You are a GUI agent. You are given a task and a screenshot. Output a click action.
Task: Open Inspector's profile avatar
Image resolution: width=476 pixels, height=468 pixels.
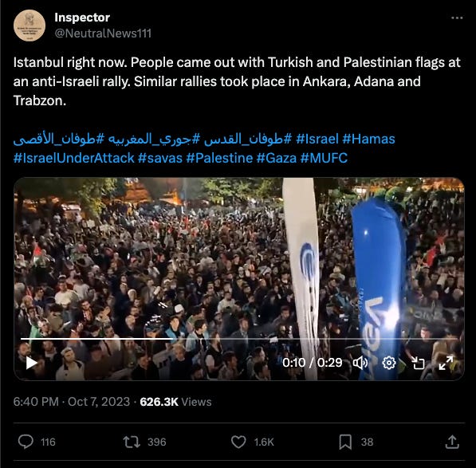(x=30, y=26)
